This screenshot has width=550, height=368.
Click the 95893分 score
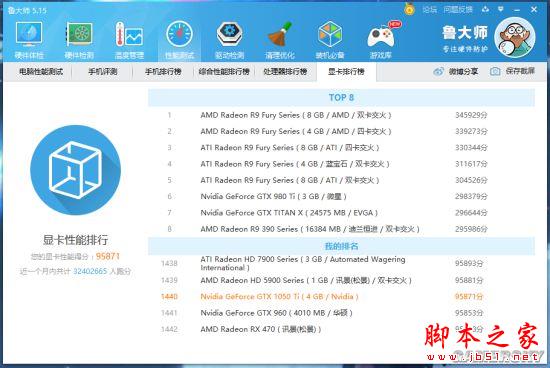469,263
